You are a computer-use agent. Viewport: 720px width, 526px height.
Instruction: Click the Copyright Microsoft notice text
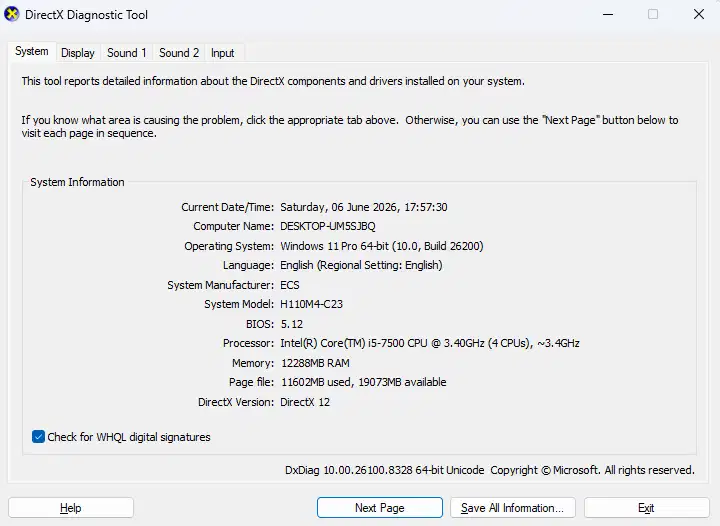point(592,470)
